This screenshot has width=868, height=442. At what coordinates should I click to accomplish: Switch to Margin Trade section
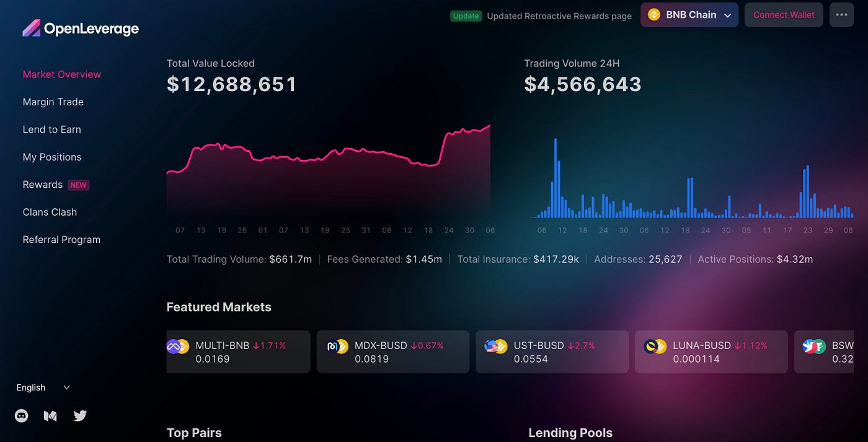point(53,102)
